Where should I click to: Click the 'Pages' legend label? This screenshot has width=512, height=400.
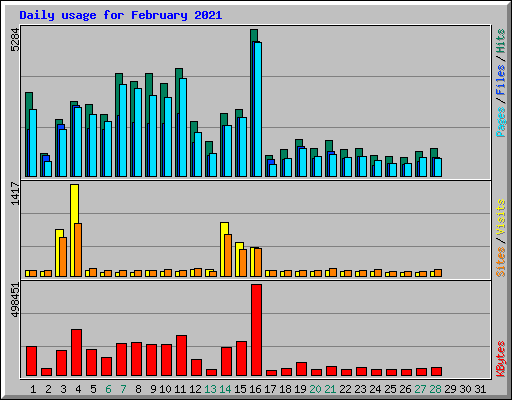(500, 122)
